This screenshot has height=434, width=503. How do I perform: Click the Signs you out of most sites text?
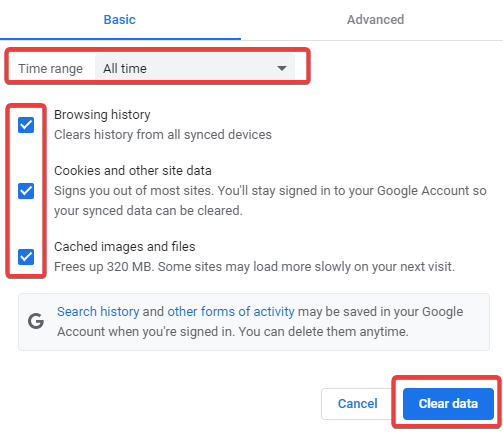coord(270,201)
